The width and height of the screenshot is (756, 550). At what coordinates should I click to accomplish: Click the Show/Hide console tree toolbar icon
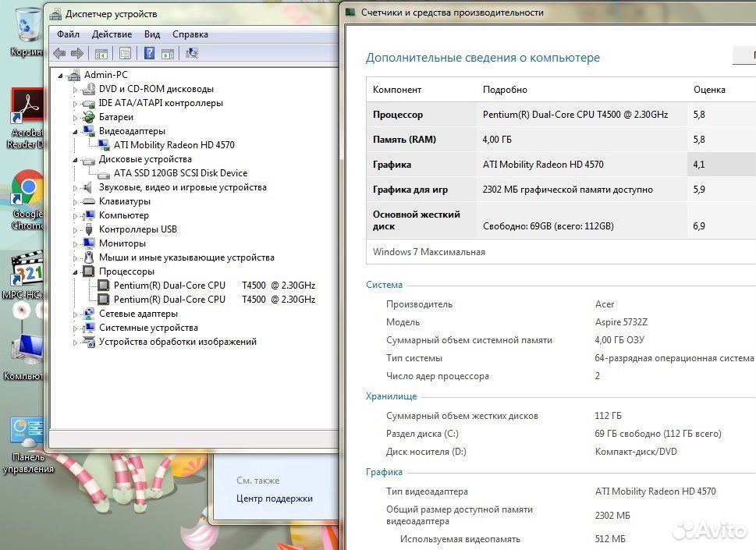(x=101, y=54)
